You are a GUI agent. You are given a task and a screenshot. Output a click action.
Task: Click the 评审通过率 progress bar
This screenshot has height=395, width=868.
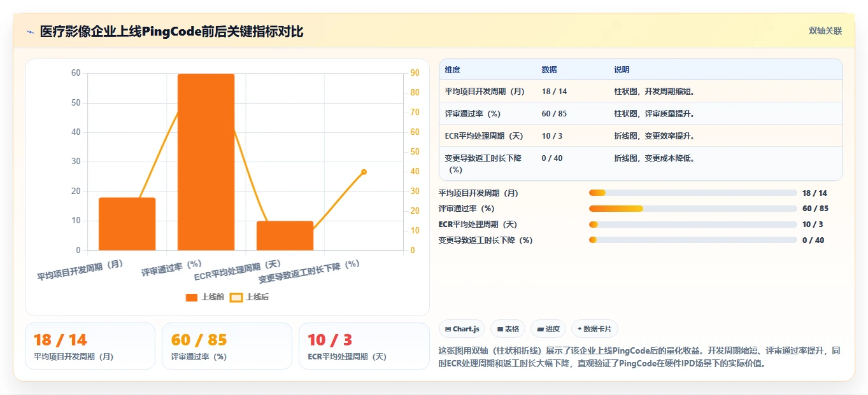pyautogui.click(x=693, y=209)
